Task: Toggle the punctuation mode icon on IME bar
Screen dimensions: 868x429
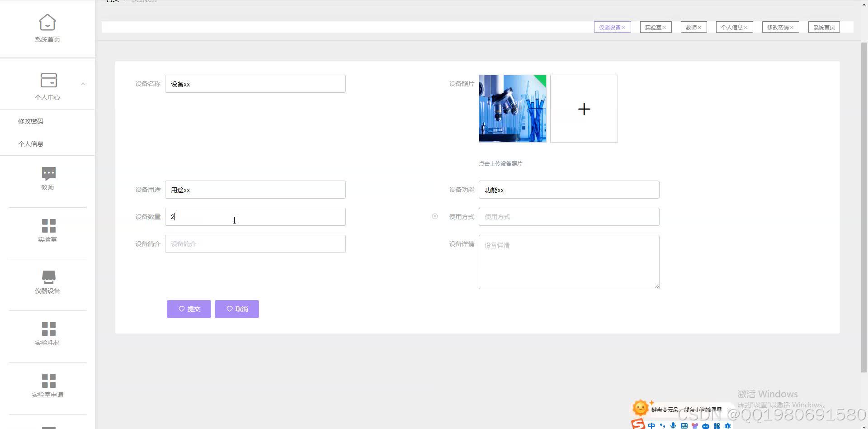Action: [x=662, y=425]
